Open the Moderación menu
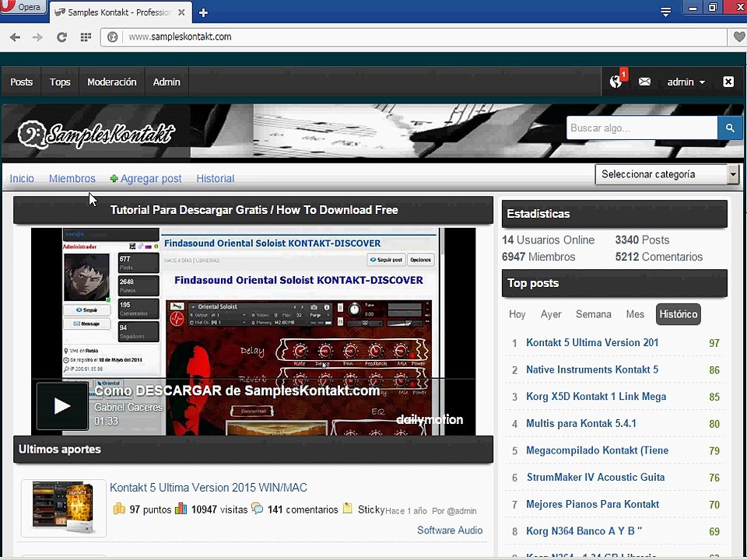The width and height of the screenshot is (747, 560). pyautogui.click(x=112, y=82)
